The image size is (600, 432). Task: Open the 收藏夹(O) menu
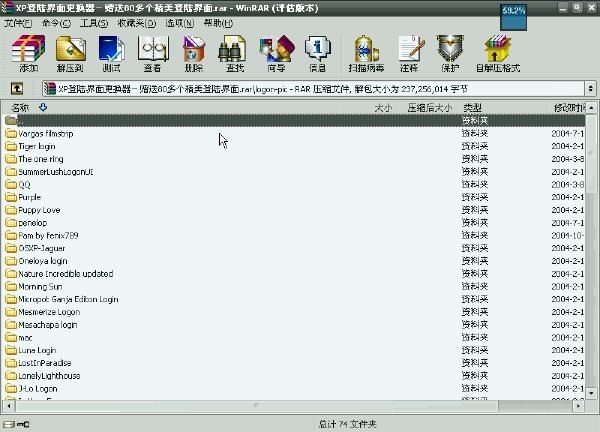(137, 23)
